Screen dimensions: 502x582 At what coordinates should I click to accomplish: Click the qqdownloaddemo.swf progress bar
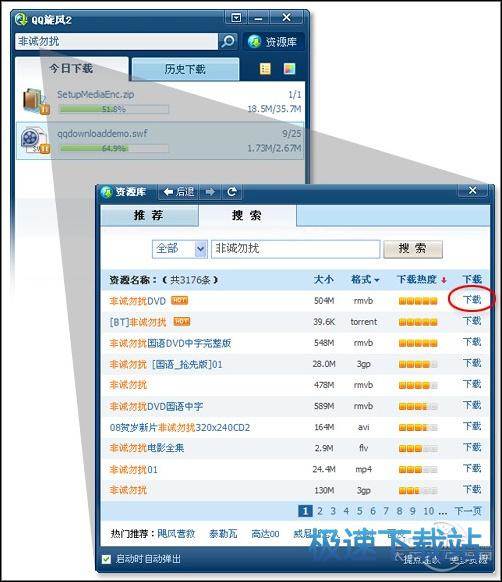(114, 148)
